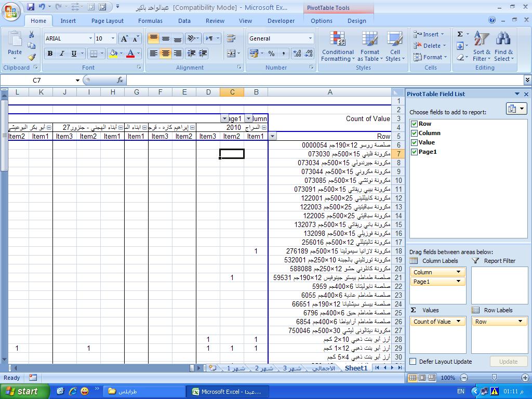
Task: Open the Row filter dropdown in A5
Action: click(272, 137)
